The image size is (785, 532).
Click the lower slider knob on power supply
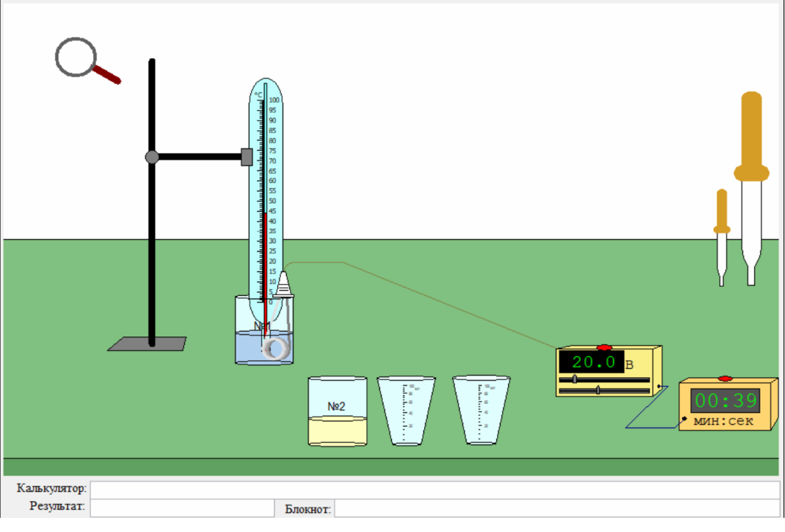(599, 390)
